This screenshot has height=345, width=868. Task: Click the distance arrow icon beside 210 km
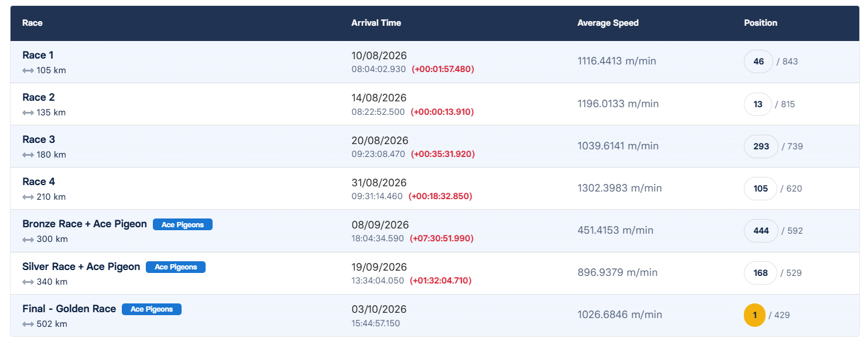28,197
